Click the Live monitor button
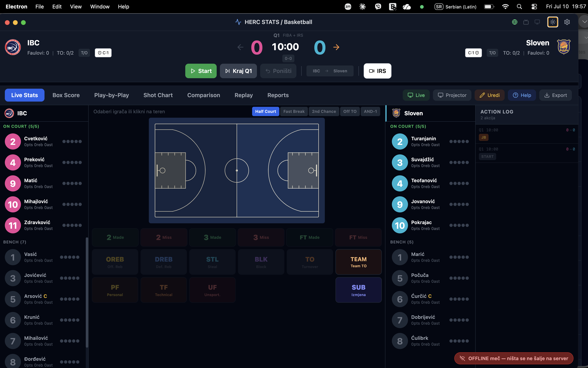Viewport: 588px width, 368px height. (416, 95)
